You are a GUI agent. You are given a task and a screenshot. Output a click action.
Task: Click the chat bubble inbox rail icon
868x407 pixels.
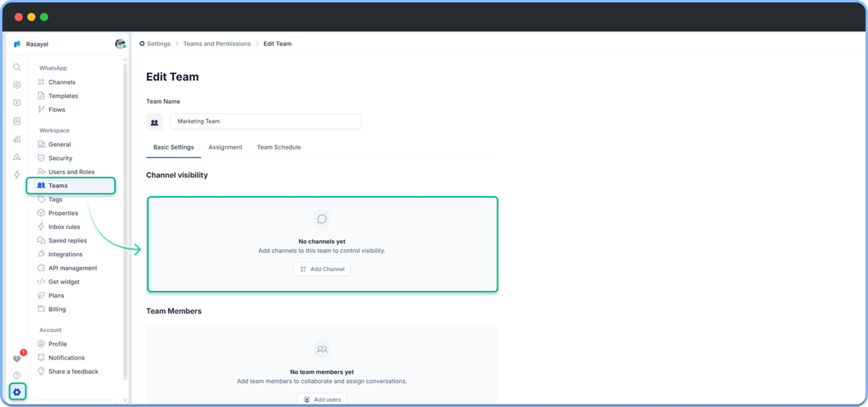(17, 103)
